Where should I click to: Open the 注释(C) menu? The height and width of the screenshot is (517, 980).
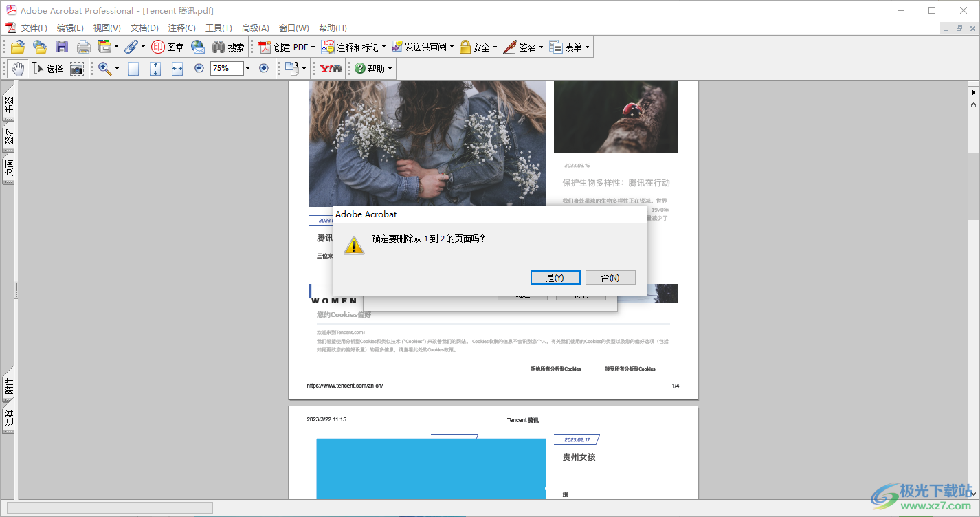pyautogui.click(x=182, y=27)
